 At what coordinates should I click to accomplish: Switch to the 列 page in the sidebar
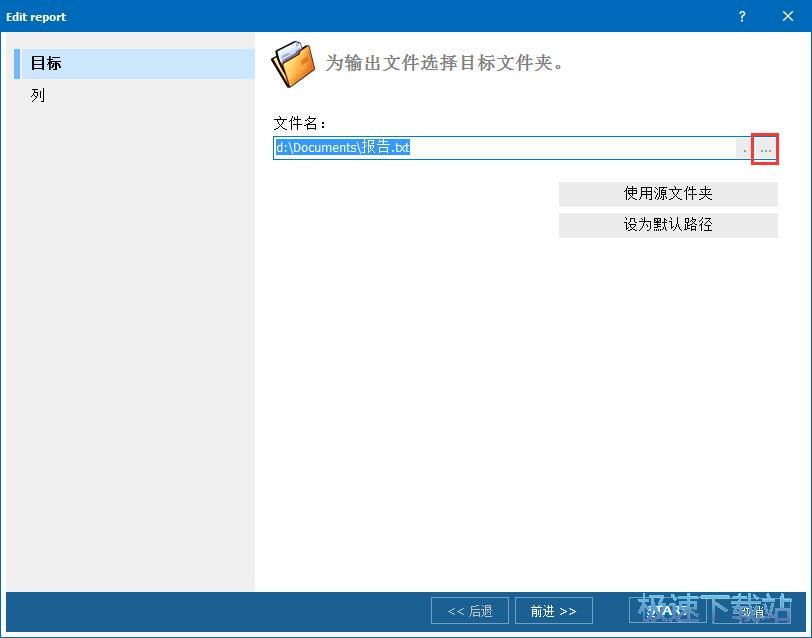point(38,95)
